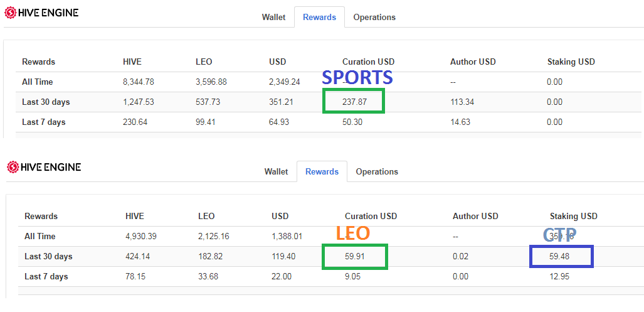Switch to Operations tab in top panel

pyautogui.click(x=374, y=18)
